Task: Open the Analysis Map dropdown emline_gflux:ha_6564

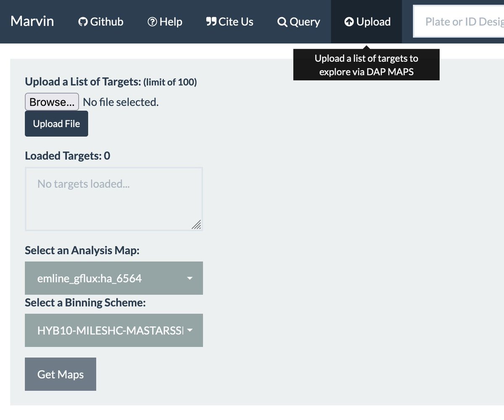Action: click(x=114, y=278)
